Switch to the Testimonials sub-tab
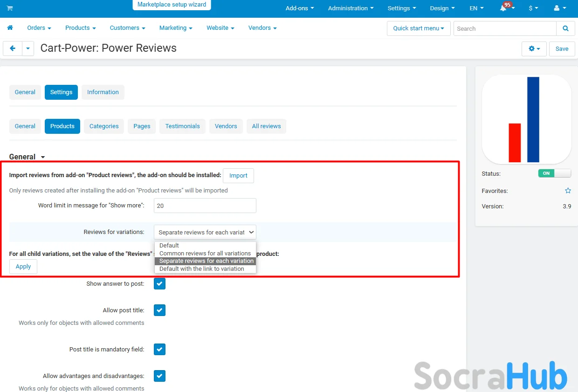Viewport: 578px width, 392px height. click(x=183, y=126)
